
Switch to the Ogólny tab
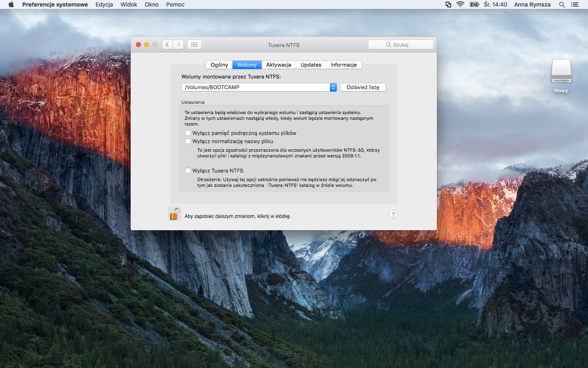pos(219,65)
